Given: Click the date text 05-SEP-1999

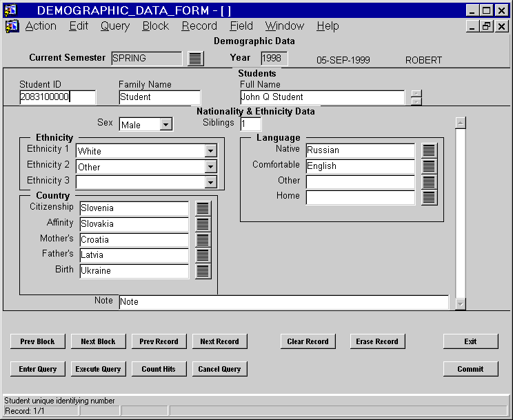Looking at the screenshot, I should click(343, 60).
